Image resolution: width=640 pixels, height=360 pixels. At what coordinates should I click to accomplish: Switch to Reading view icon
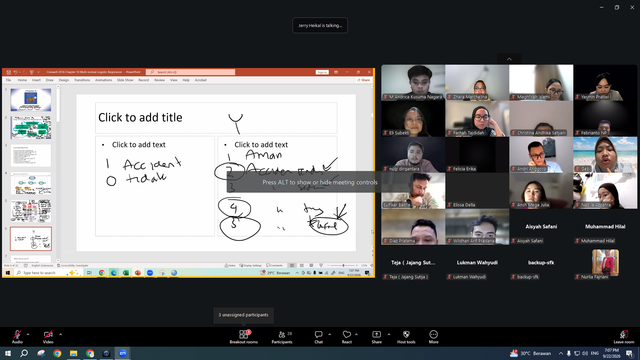coord(311,265)
